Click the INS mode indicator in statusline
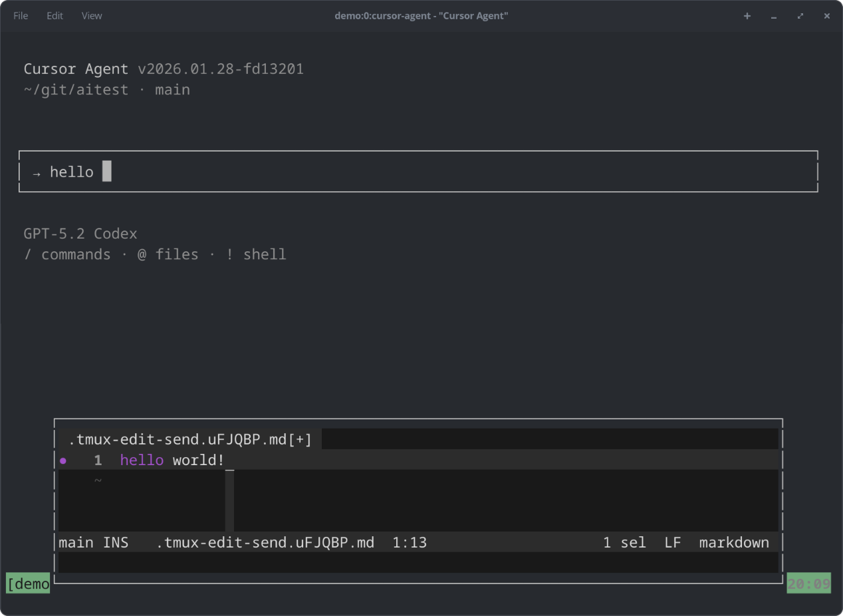 point(116,543)
